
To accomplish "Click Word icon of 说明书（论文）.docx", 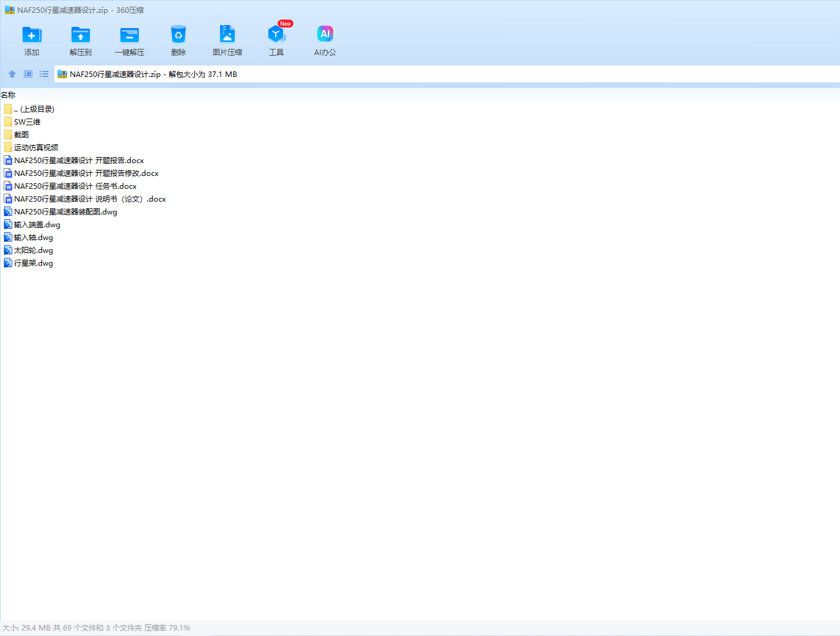I will pos(8,199).
